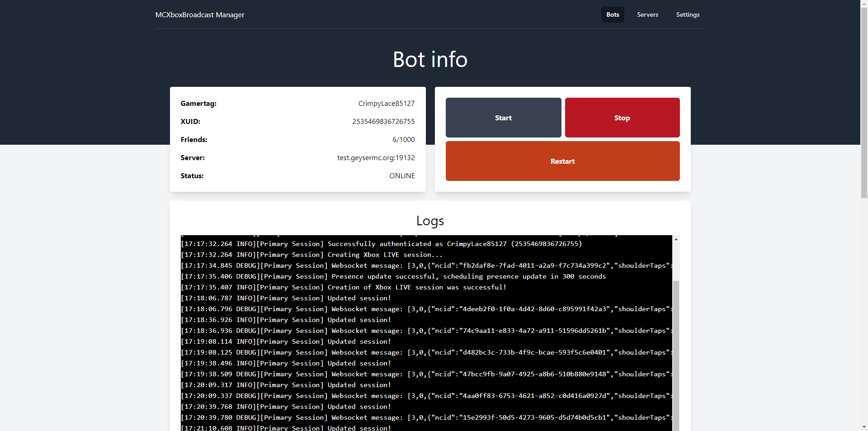Stop the bot
The height and width of the screenshot is (431, 868).
point(622,118)
